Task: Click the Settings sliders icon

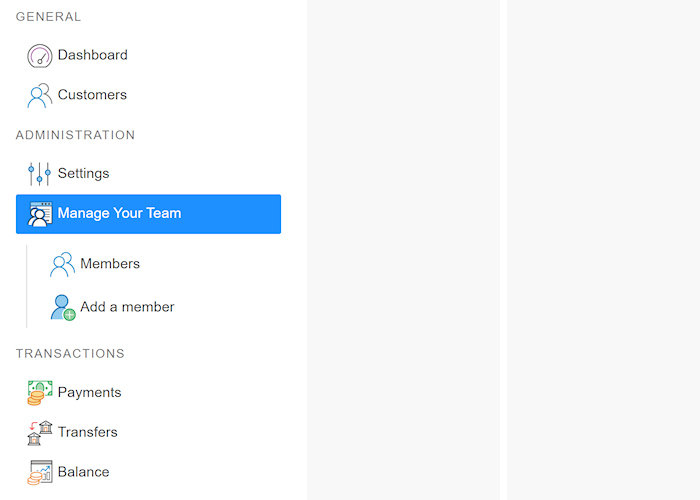Action: click(40, 174)
